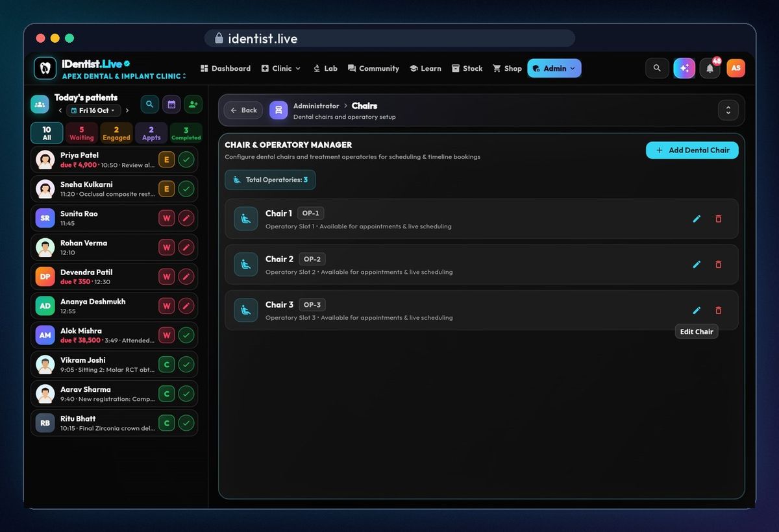Launch the AI sparkle assistant icon
The width and height of the screenshot is (779, 532).
(x=684, y=68)
